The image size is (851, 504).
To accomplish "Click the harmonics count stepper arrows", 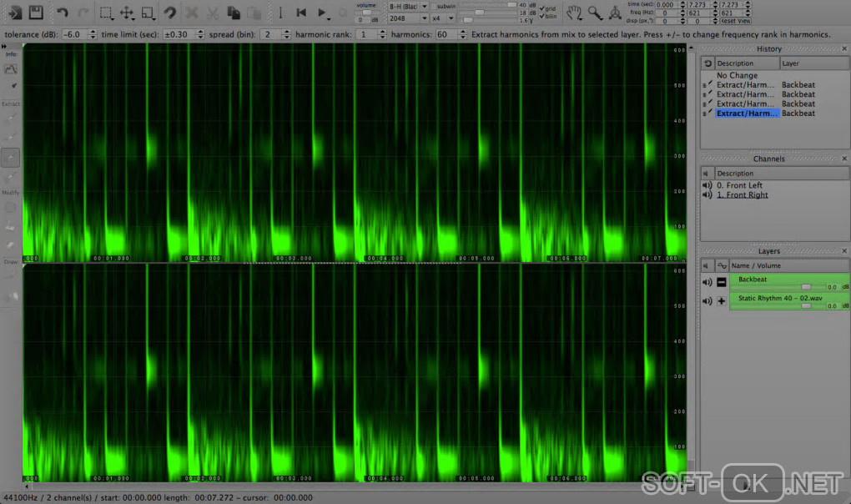I will (x=462, y=34).
